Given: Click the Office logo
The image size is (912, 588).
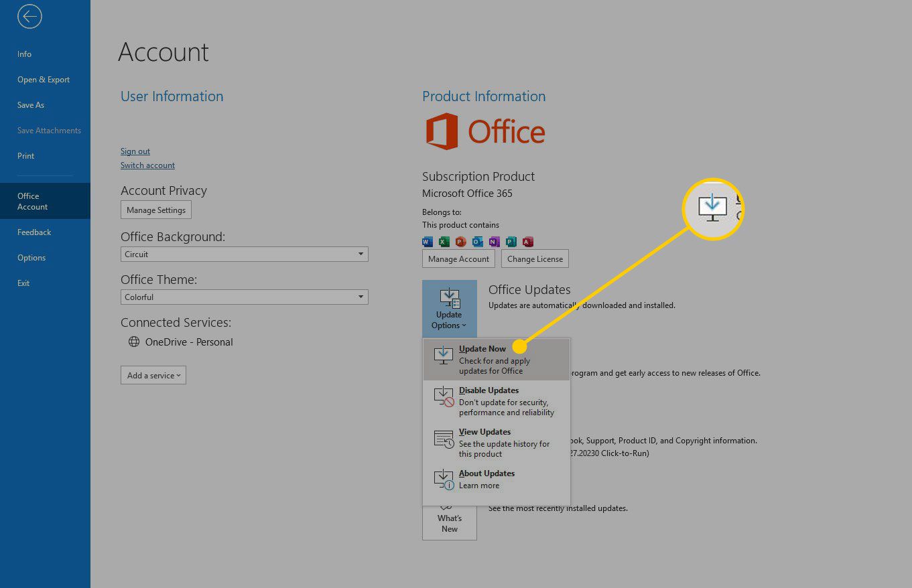Looking at the screenshot, I should (485, 131).
